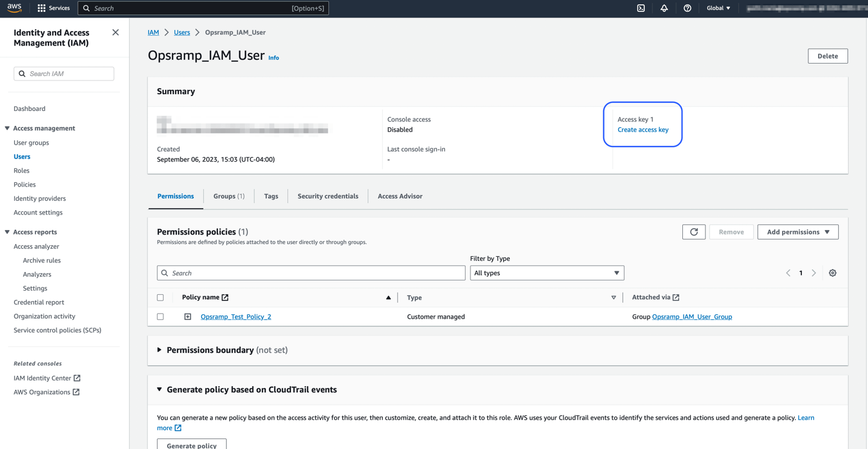This screenshot has height=449, width=868.
Task: Switch to the Security credentials tab
Action: [x=327, y=196]
